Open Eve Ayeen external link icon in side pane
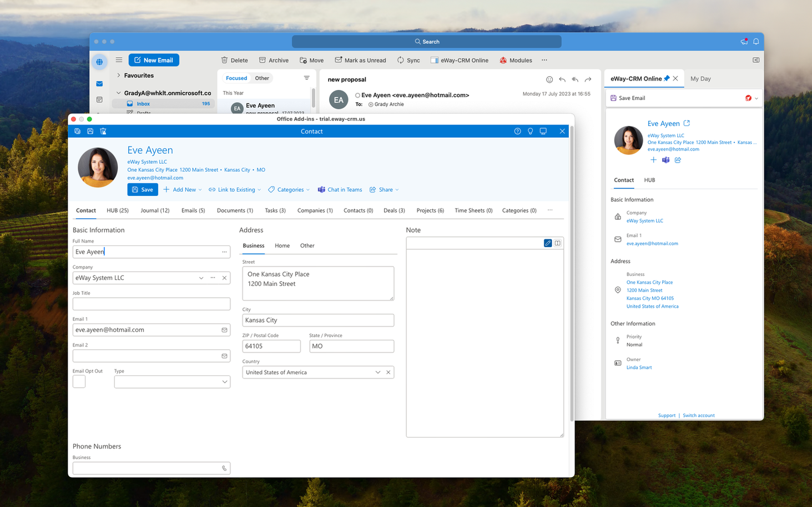812x507 pixels. point(687,123)
